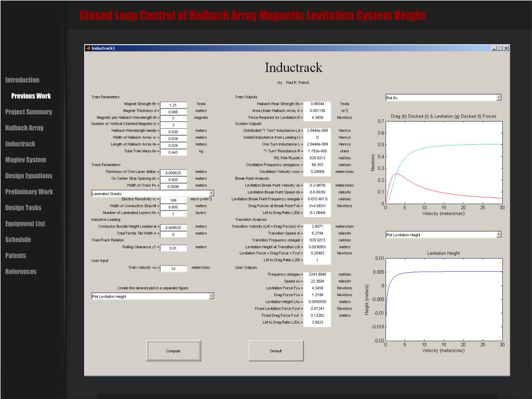Edit Total Train Mass field

(x=174, y=152)
